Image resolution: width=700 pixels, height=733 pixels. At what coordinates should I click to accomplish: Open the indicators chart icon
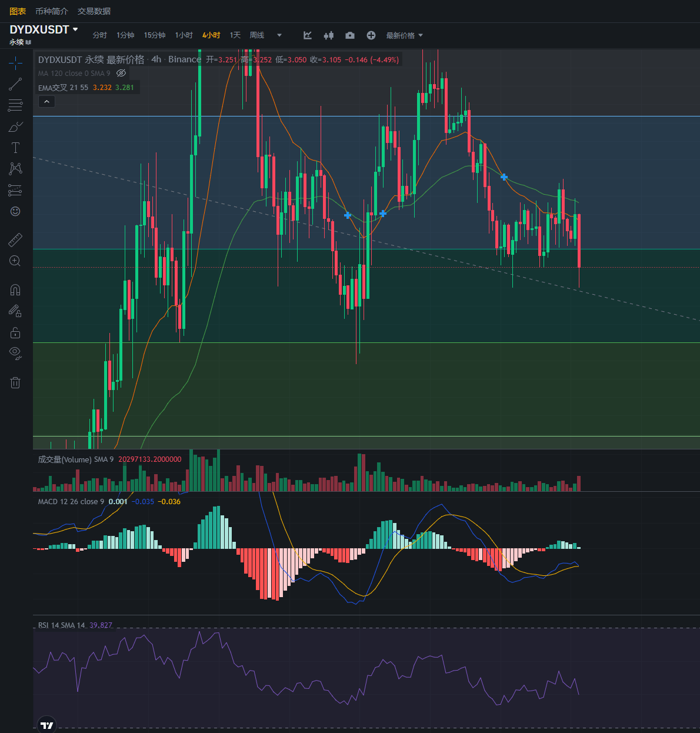[x=308, y=35]
